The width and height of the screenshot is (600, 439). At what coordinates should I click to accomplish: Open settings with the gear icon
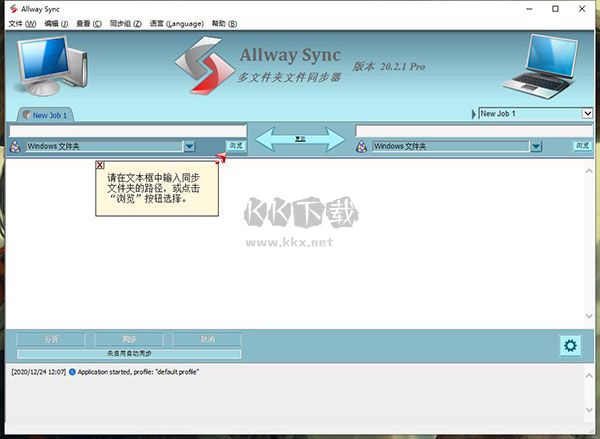[x=571, y=346]
